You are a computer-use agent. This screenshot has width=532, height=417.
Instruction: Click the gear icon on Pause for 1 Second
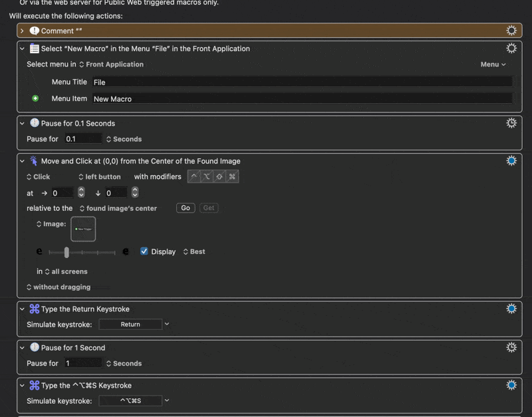(x=511, y=347)
